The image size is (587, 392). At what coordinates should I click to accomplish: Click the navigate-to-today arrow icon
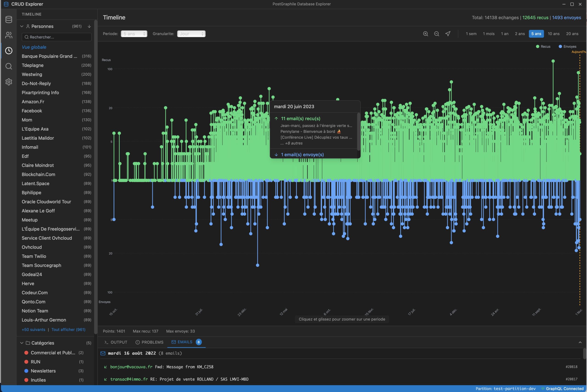[x=448, y=34]
